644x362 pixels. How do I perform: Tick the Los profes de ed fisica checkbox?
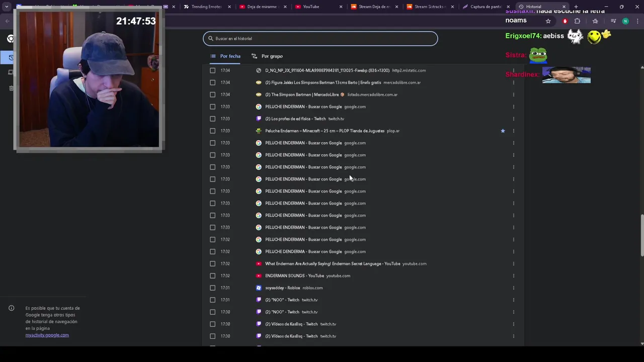[212, 119]
